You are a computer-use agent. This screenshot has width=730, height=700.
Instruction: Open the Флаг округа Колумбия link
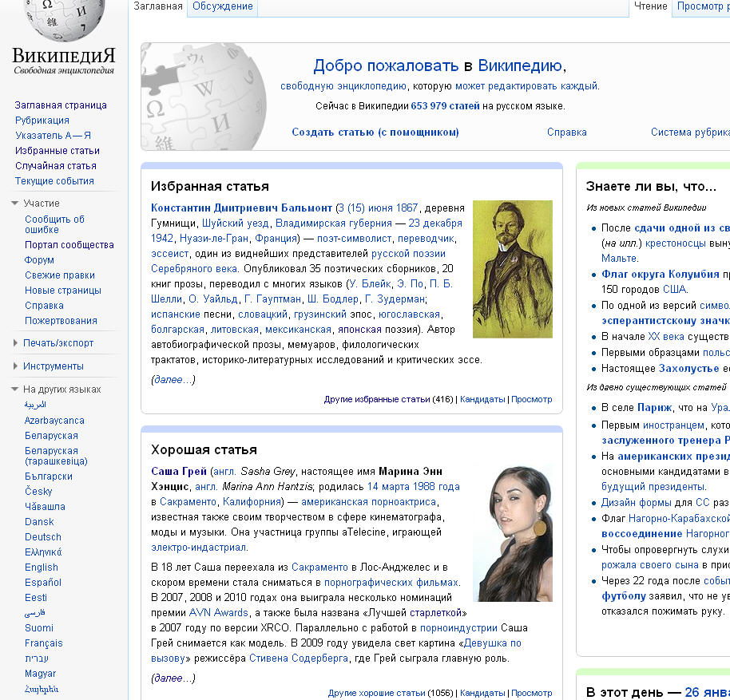pyautogui.click(x=661, y=274)
